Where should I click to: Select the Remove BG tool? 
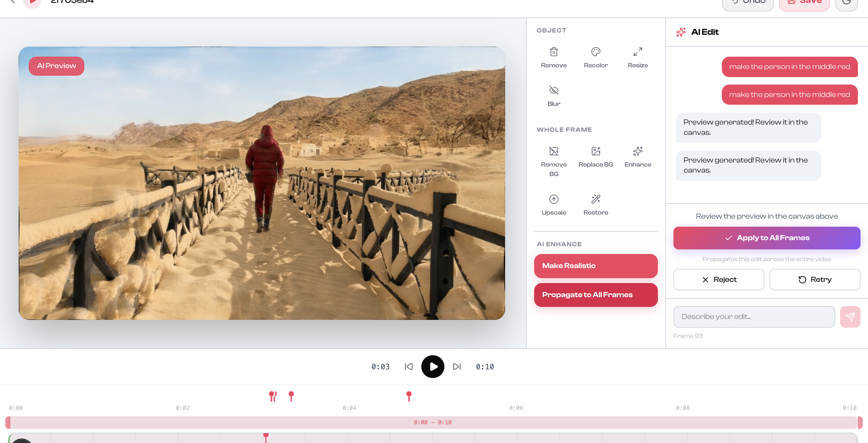(554, 151)
